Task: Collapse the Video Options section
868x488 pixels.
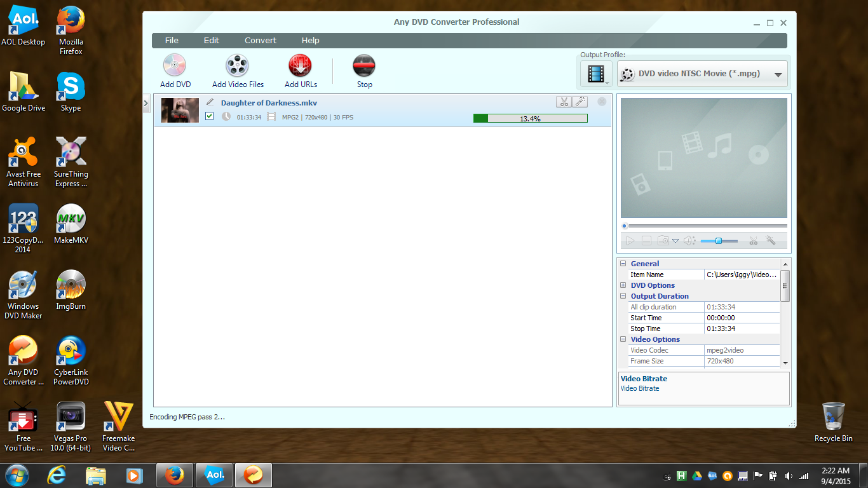Action: pos(623,339)
